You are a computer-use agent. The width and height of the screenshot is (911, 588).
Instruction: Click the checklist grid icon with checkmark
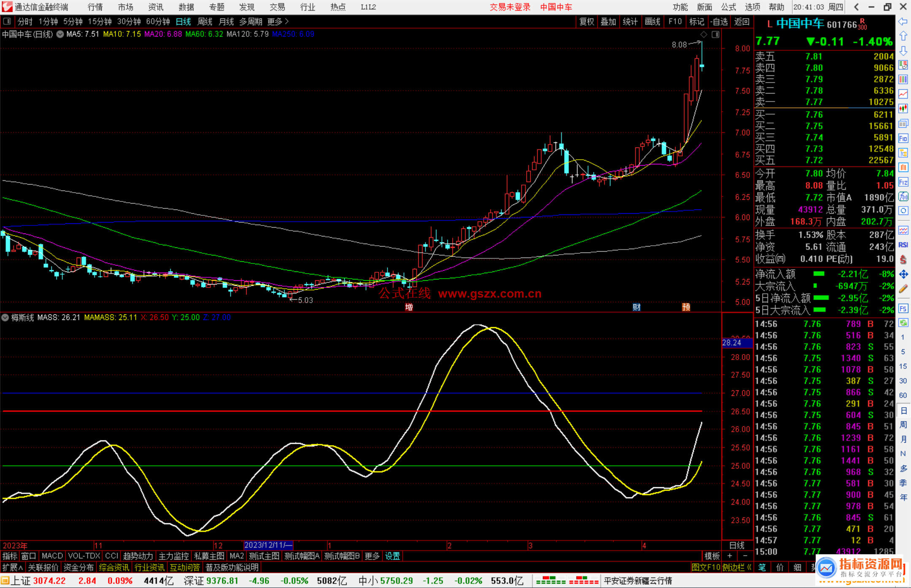(x=903, y=65)
